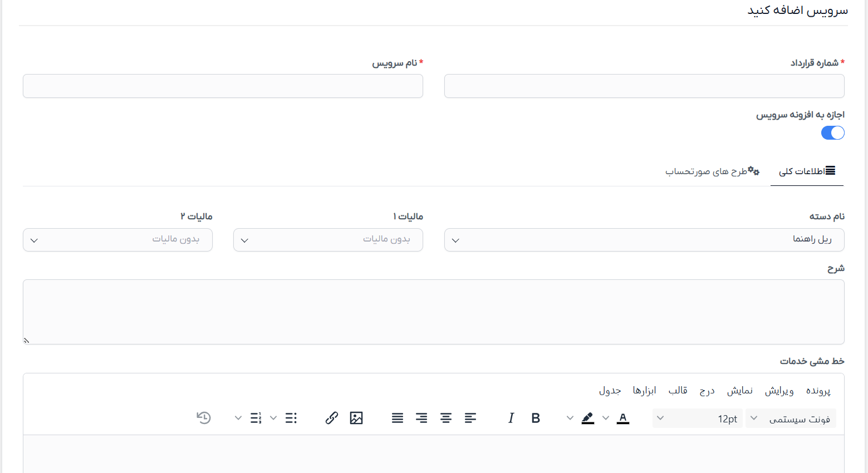This screenshot has height=473, width=868.
Task: Align text to the right
Action: click(421, 418)
